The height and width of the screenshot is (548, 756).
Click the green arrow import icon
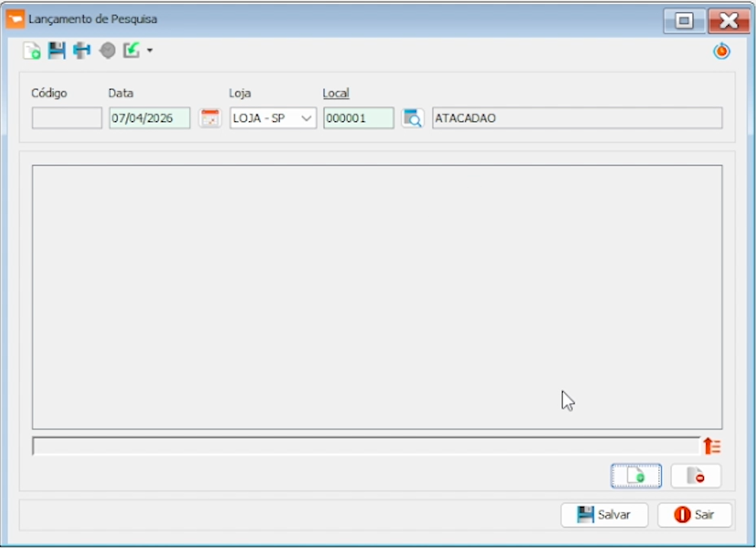(x=131, y=51)
